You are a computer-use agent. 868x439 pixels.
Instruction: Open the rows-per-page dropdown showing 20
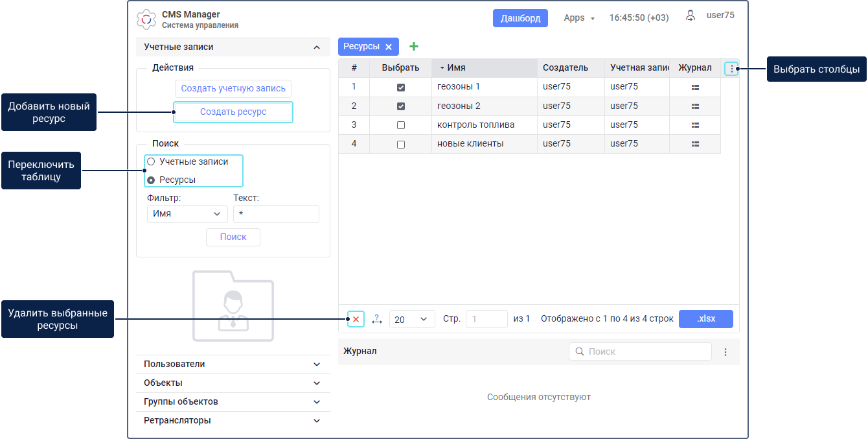pyautogui.click(x=412, y=319)
